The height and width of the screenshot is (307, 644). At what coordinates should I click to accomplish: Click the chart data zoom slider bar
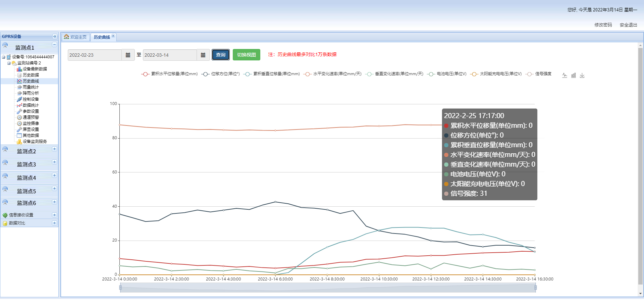point(328,288)
